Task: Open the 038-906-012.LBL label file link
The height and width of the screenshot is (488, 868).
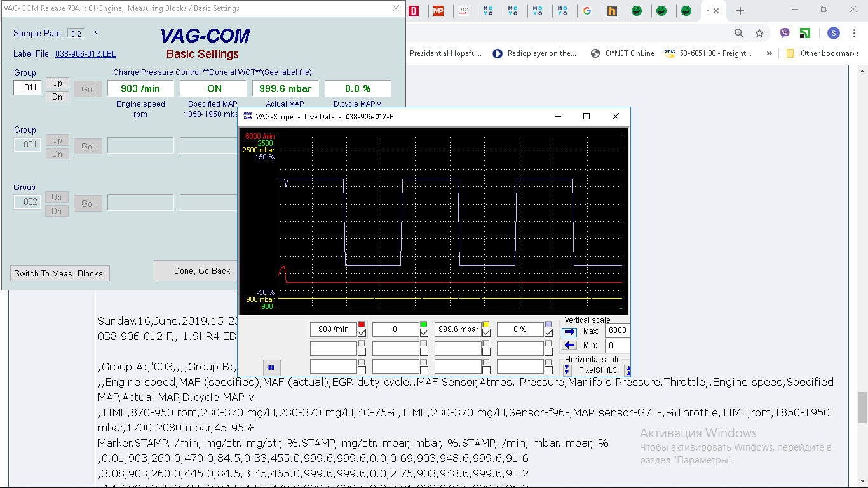Action: coord(86,54)
